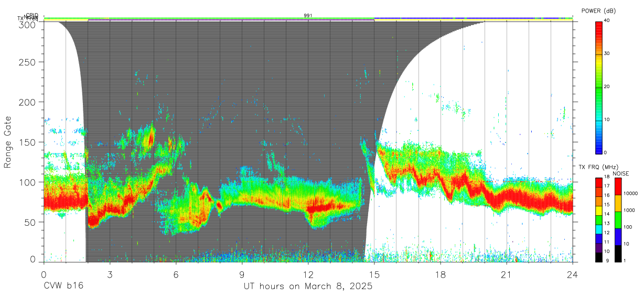644x297 pixels.
Task: Pick the blue swatch in the NOISE colorbar
Action: [x=618, y=236]
